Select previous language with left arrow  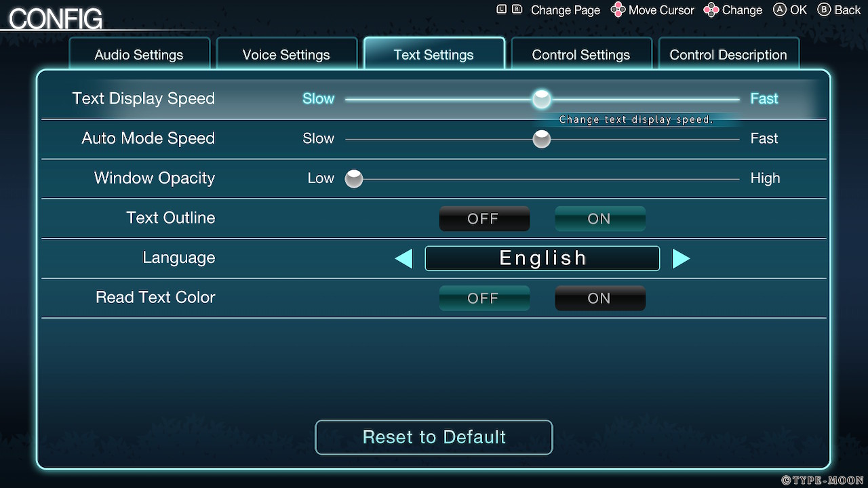[x=403, y=258]
